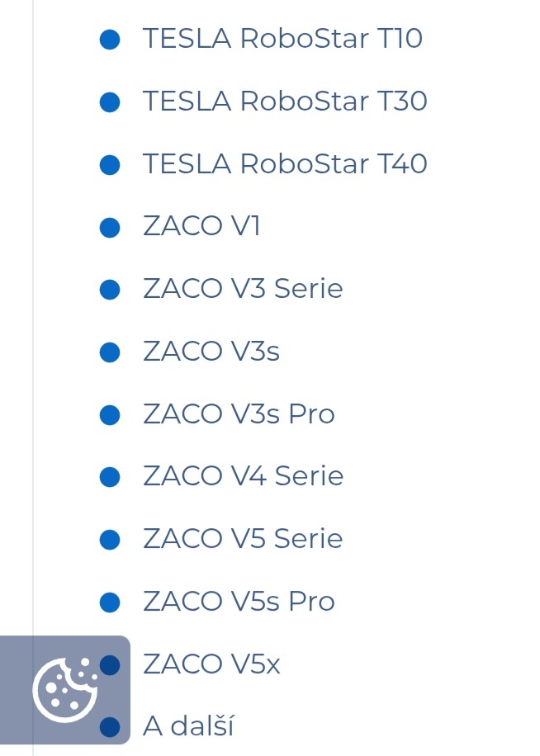Open the cookie settings icon
540x756 pixels.
[65, 689]
